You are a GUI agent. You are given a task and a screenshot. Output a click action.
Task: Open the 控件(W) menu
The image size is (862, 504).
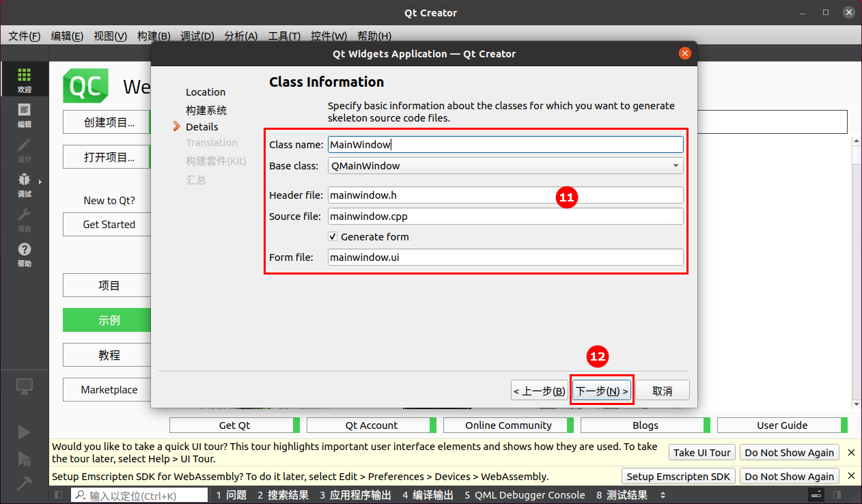pos(329,36)
